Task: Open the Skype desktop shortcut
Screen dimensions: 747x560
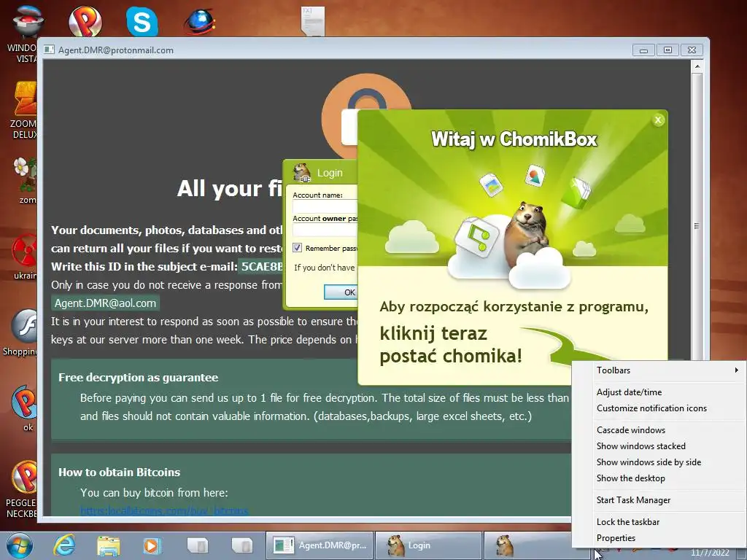Action: click(142, 21)
